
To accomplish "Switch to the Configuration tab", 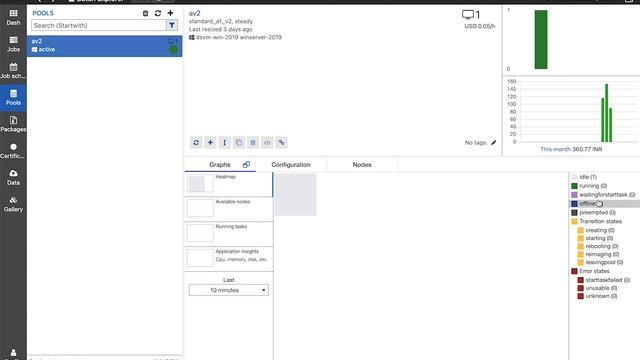I will tap(291, 164).
